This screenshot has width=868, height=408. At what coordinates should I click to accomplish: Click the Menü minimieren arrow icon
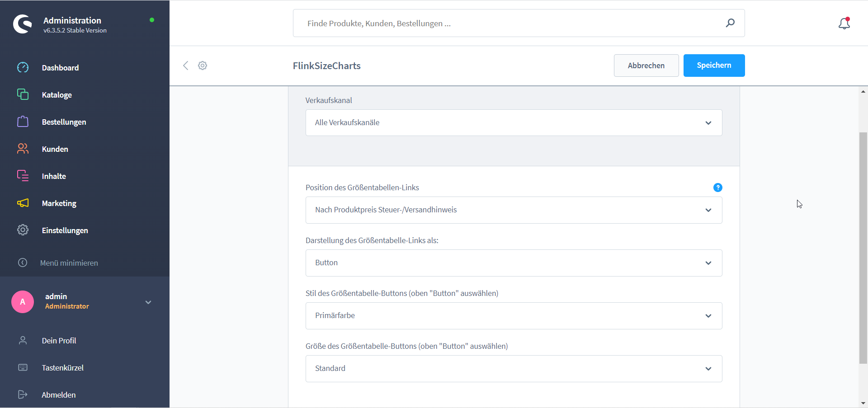(23, 263)
